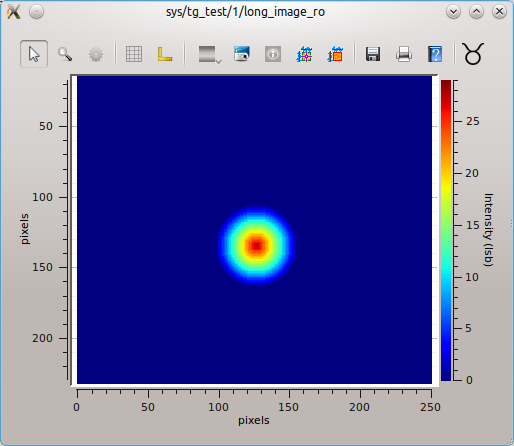This screenshot has width=514, height=446.
Task: Click the round pin button in title bar
Action: (x=36, y=12)
